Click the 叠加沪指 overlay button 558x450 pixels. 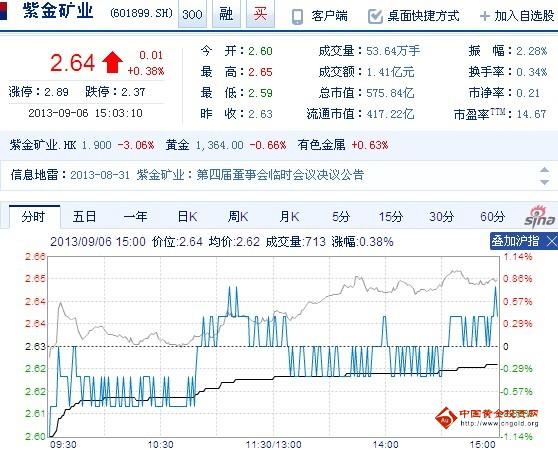515,241
